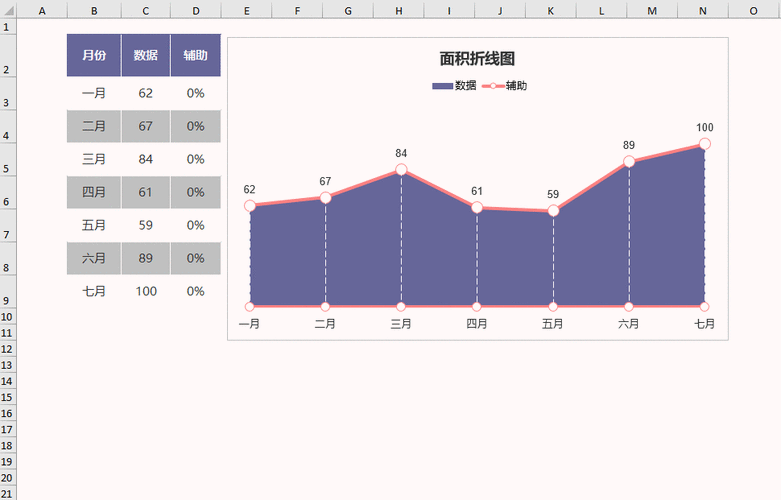Click the chart data label 100
The height and width of the screenshot is (500, 781).
pos(705,128)
